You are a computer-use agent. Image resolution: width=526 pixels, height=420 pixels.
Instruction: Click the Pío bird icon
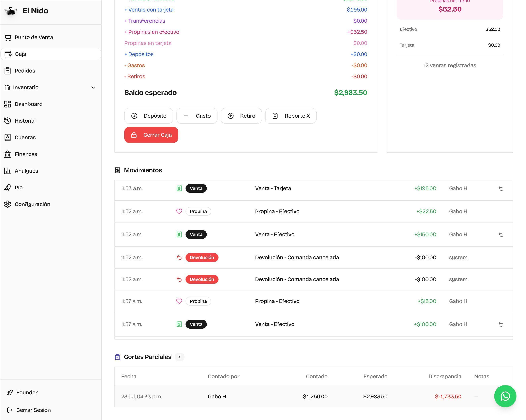[8, 188]
